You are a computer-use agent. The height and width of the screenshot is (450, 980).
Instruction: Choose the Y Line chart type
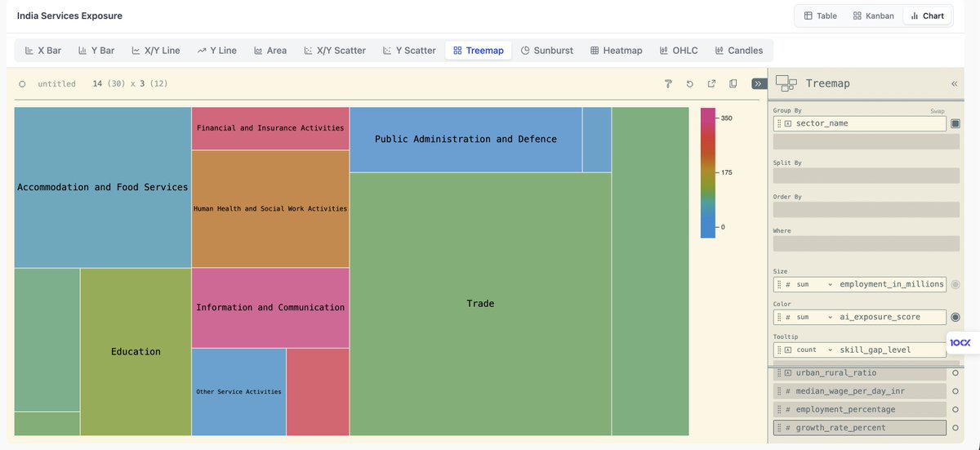point(217,51)
